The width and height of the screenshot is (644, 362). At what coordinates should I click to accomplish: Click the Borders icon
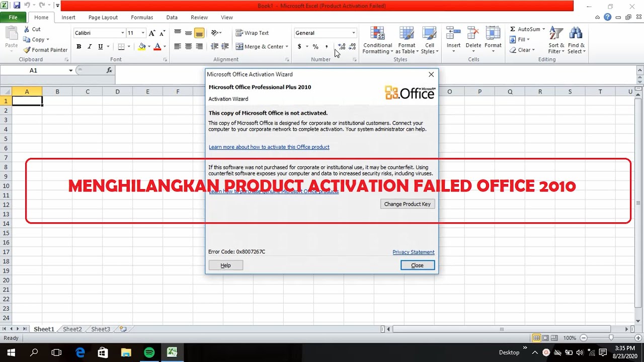(x=121, y=47)
